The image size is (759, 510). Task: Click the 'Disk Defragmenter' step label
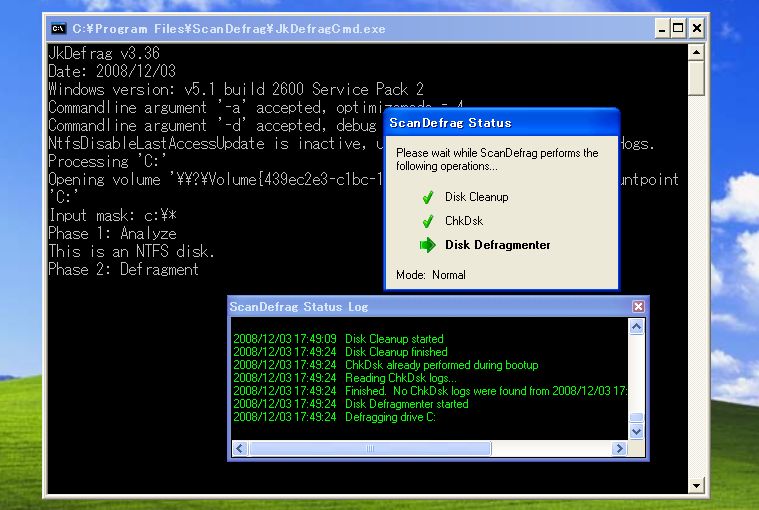click(x=498, y=245)
